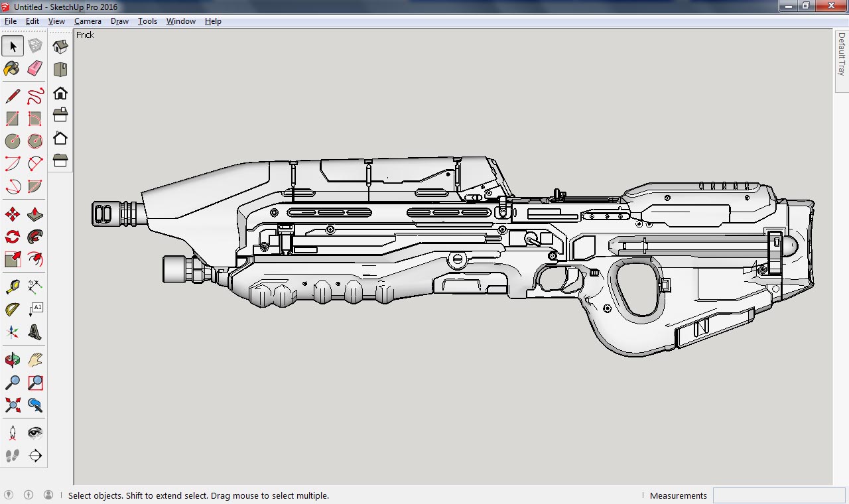
Task: Open the Draw menu
Action: (x=119, y=21)
